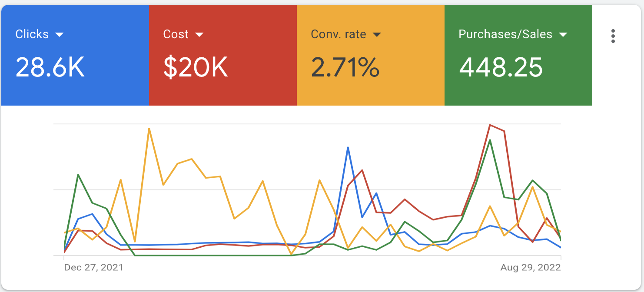The image size is (644, 292).
Task: Open the three-dot overflow menu
Action: (x=613, y=36)
